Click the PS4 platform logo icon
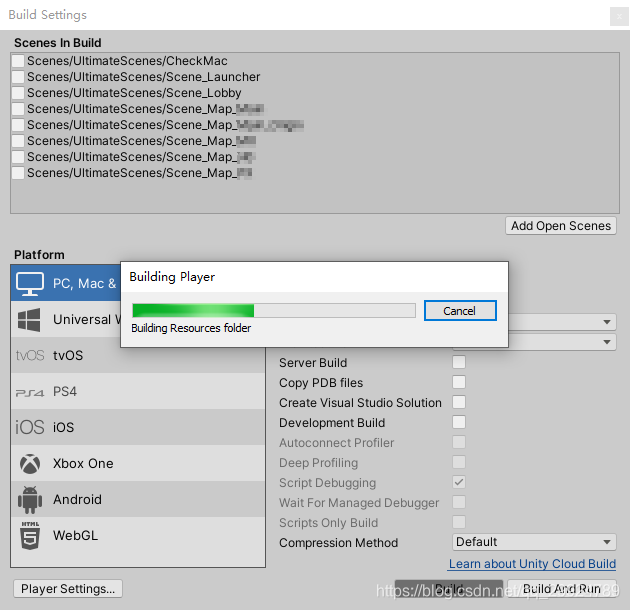This screenshot has width=630, height=610. 30,392
